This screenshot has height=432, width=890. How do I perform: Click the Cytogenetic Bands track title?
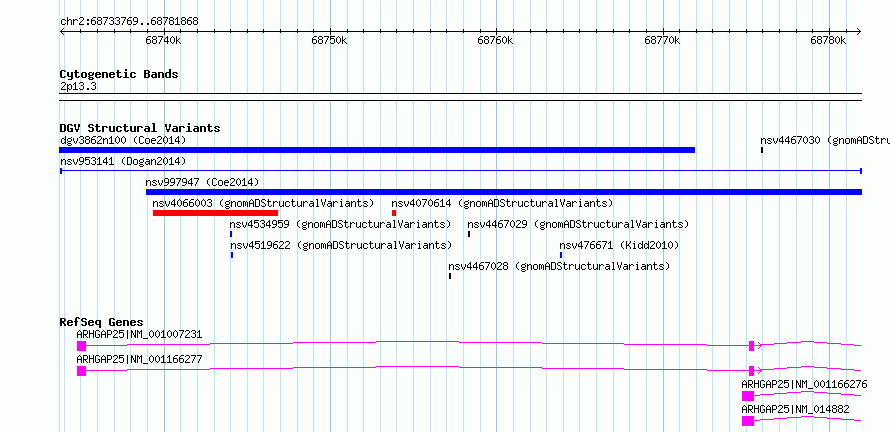(x=119, y=74)
